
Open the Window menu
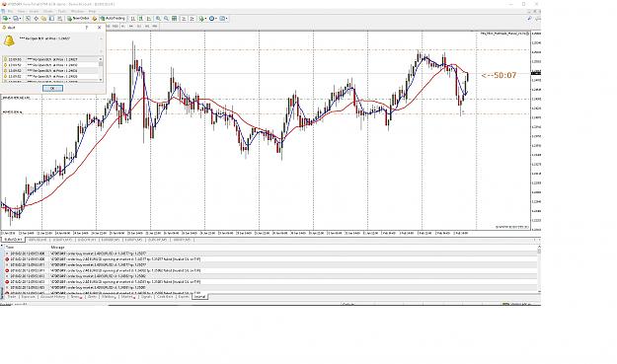pyautogui.click(x=78, y=12)
